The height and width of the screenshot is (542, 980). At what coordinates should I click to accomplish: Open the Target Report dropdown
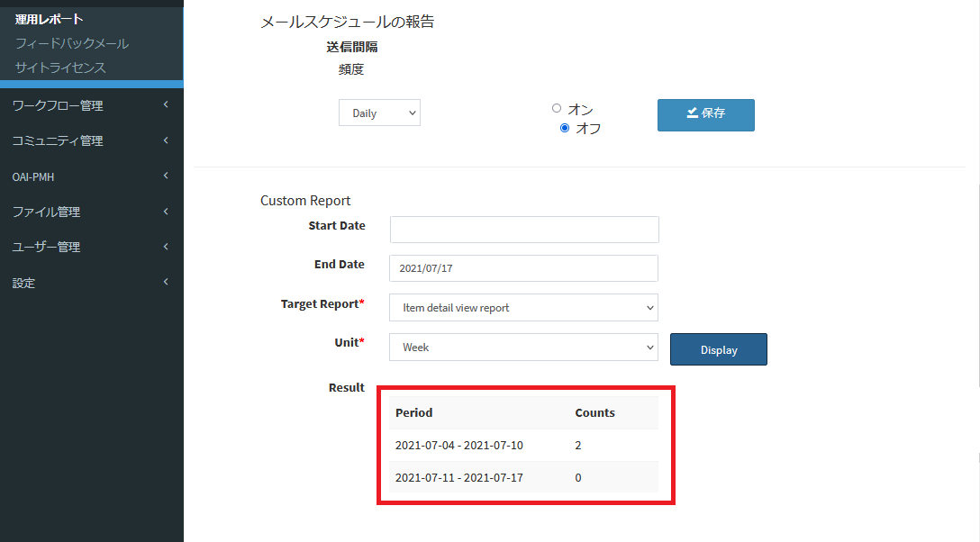pyautogui.click(x=523, y=308)
